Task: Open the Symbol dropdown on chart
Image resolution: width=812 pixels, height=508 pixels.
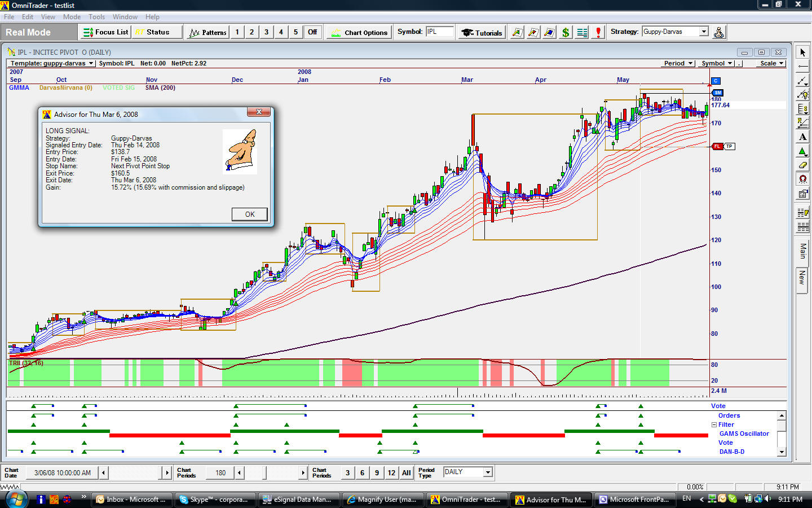Action: click(x=717, y=63)
